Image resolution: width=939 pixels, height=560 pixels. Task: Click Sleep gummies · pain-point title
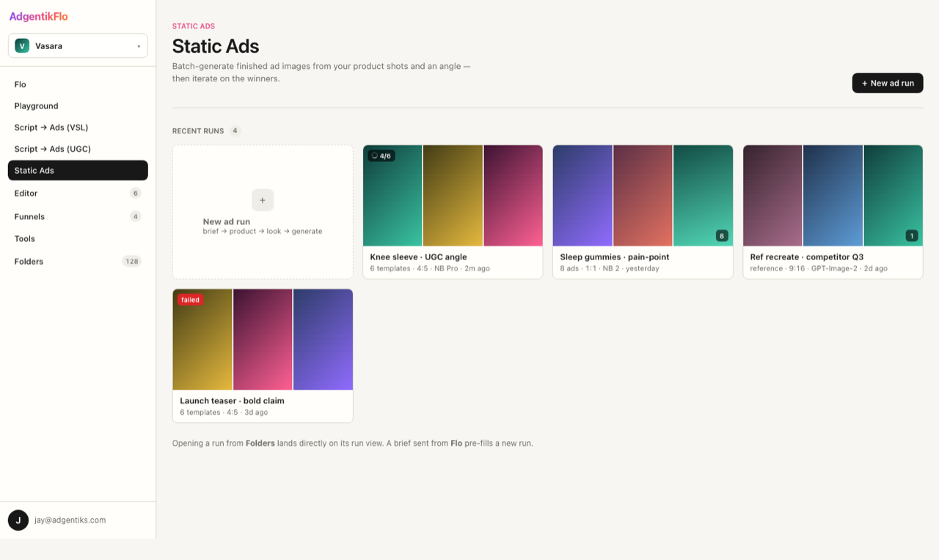(x=614, y=257)
